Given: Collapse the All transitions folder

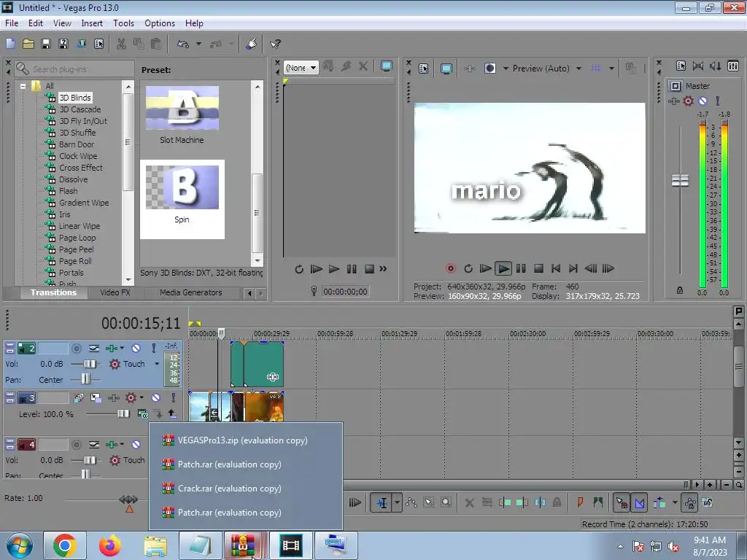Looking at the screenshot, I should click(23, 86).
